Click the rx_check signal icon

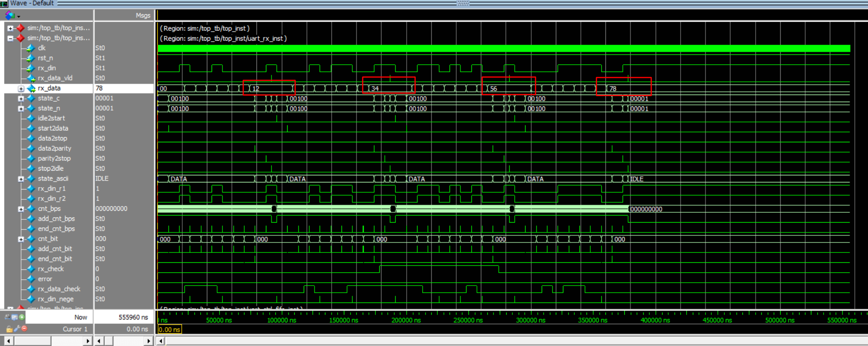tap(31, 269)
